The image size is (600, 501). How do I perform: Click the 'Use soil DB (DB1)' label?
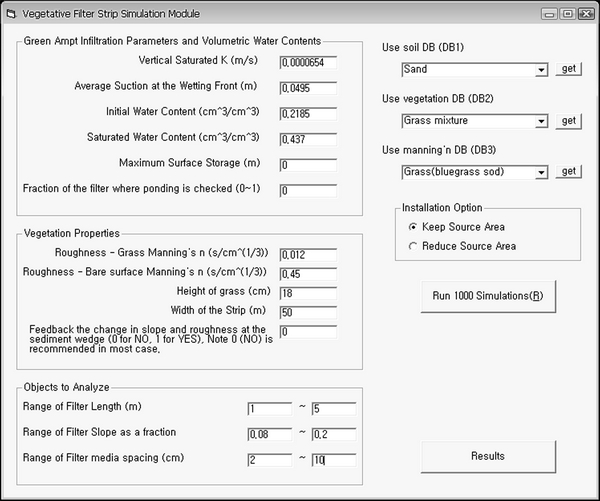click(423, 47)
